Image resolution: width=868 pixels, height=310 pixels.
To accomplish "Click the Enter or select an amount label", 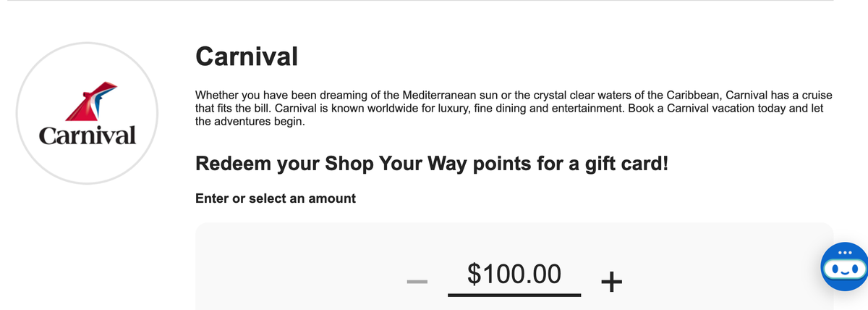I will (x=276, y=198).
